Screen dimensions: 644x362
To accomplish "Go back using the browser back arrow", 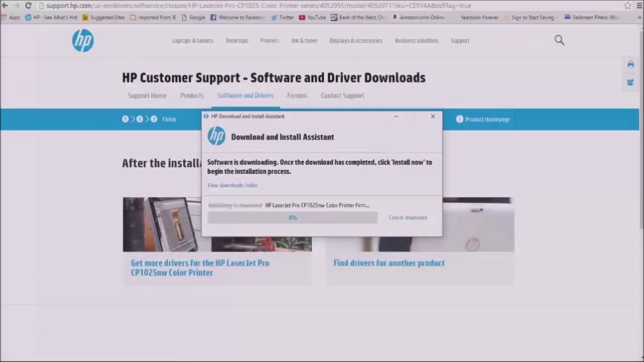I will [x=5, y=6].
